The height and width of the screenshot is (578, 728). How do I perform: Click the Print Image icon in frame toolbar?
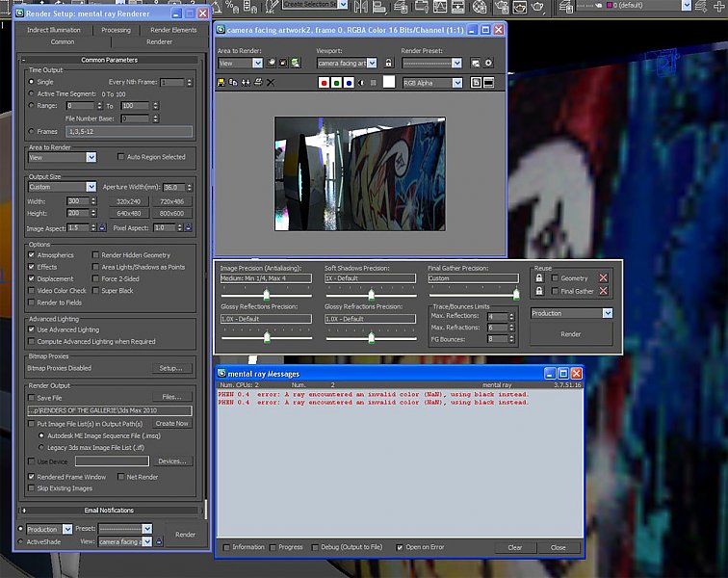pyautogui.click(x=258, y=83)
